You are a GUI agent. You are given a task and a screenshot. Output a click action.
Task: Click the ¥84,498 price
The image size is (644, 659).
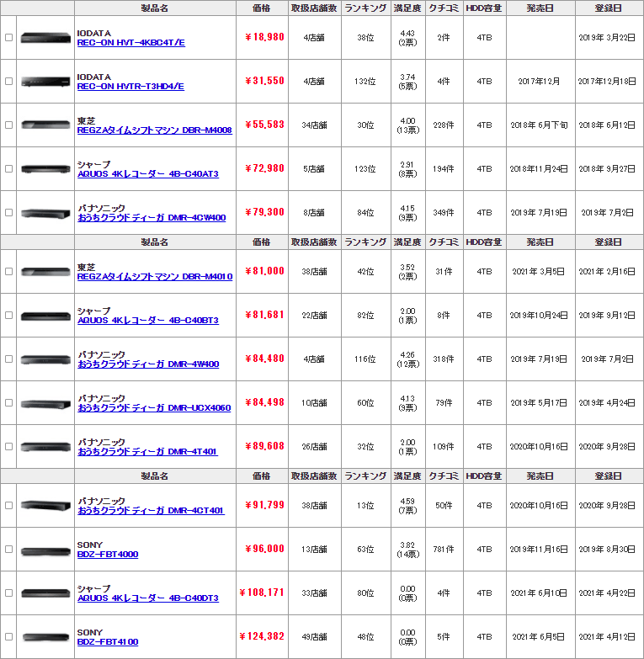pyautogui.click(x=264, y=402)
